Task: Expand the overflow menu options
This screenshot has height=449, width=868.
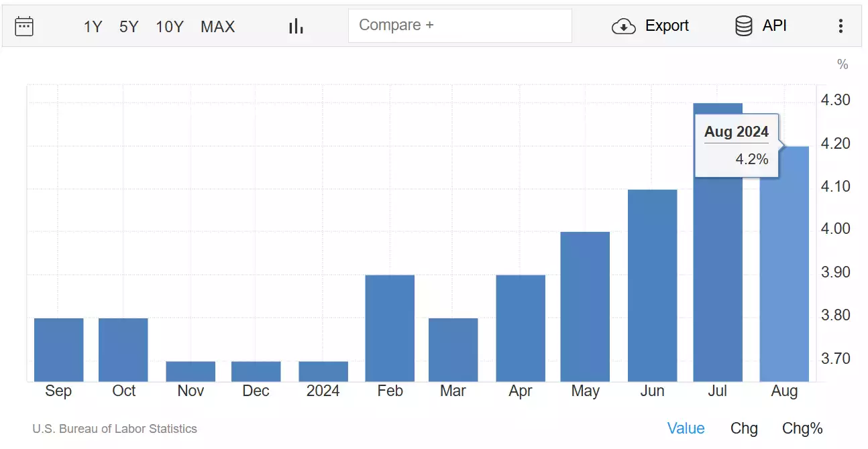Action: pos(840,25)
